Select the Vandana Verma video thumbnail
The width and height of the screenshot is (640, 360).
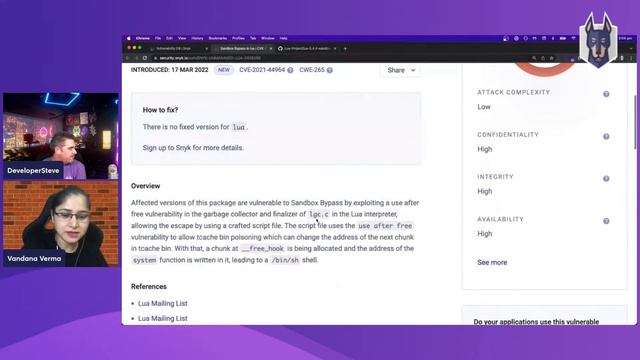pos(61,224)
